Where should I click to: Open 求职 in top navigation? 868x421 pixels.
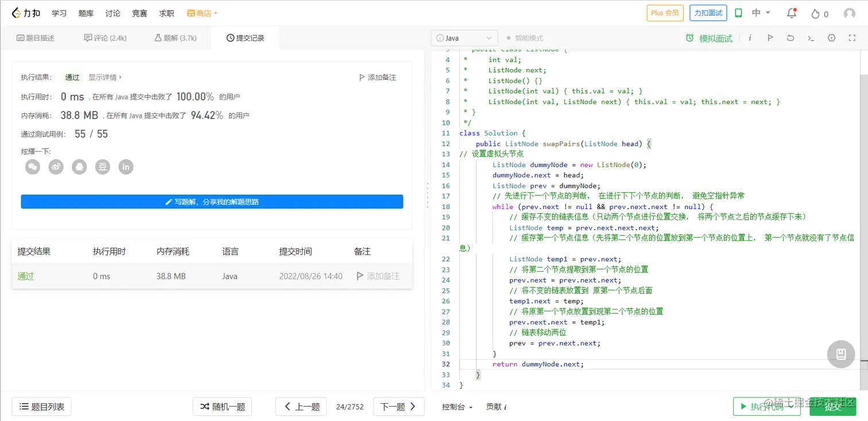pos(166,13)
